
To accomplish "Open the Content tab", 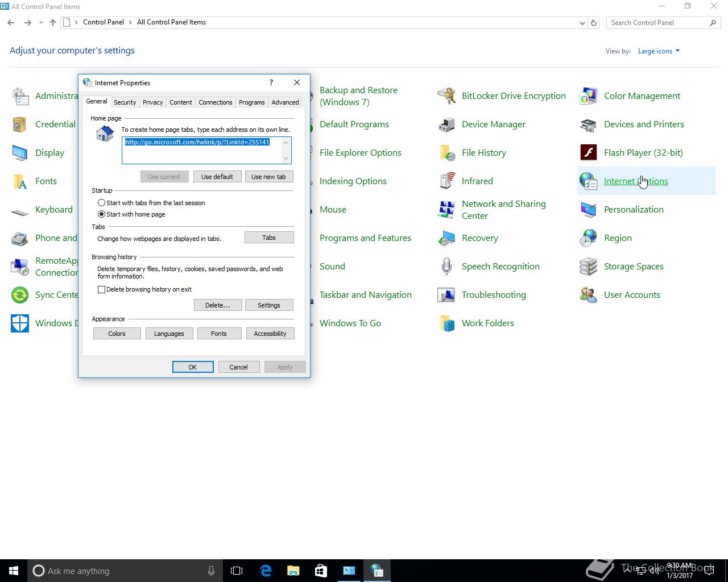I will point(180,102).
